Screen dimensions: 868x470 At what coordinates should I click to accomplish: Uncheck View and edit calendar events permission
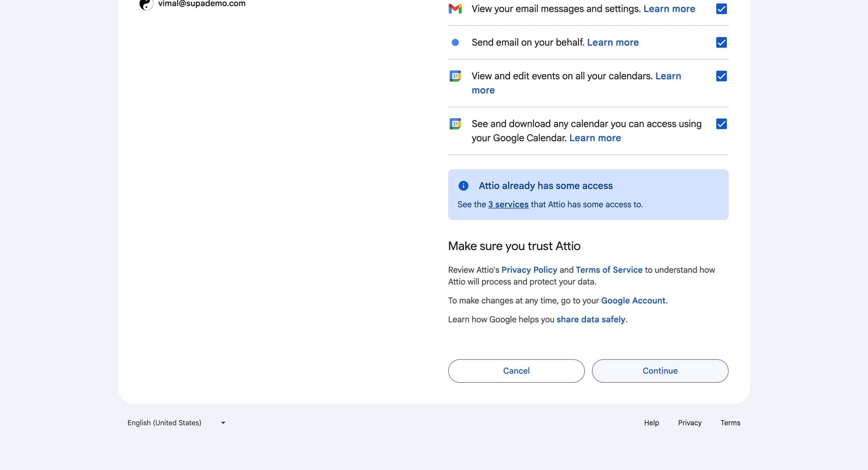[x=721, y=76]
